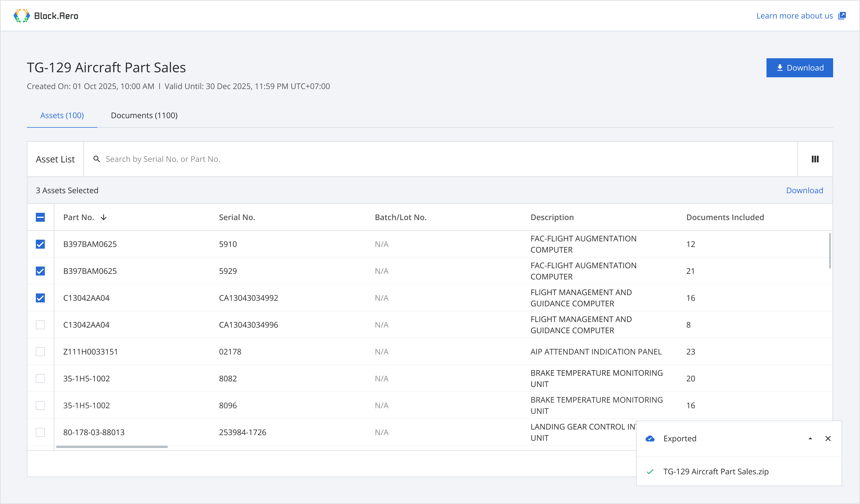
Task: Open the Assets (100) tab
Action: [62, 115]
